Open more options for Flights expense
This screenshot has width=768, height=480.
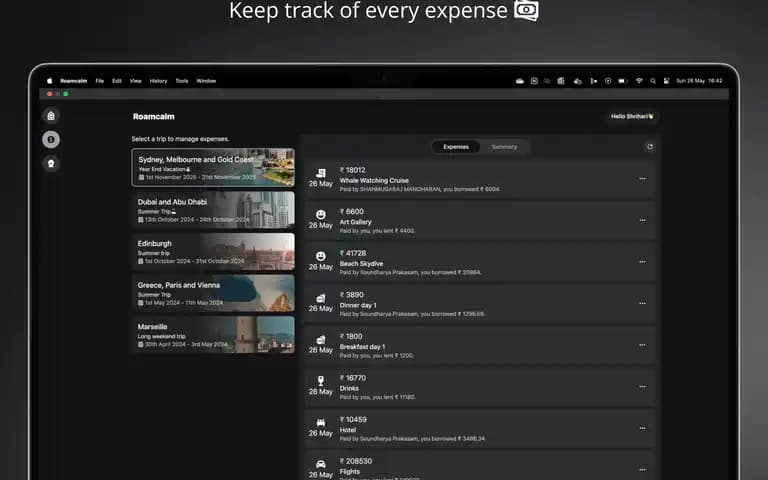(x=642, y=470)
